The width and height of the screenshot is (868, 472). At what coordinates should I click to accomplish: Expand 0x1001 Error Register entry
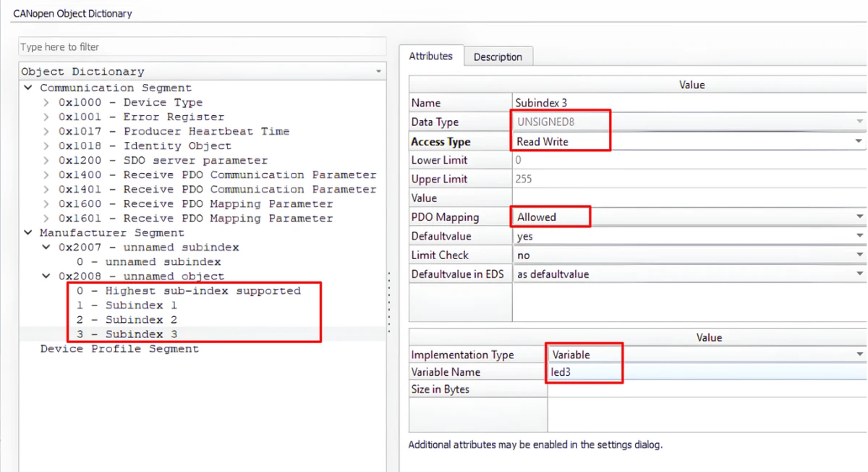coord(46,117)
